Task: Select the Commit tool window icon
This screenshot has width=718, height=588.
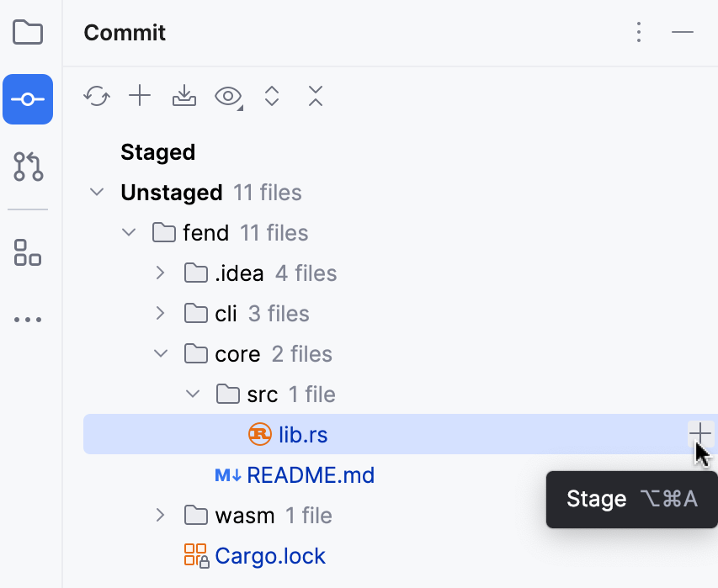Action: [28, 98]
